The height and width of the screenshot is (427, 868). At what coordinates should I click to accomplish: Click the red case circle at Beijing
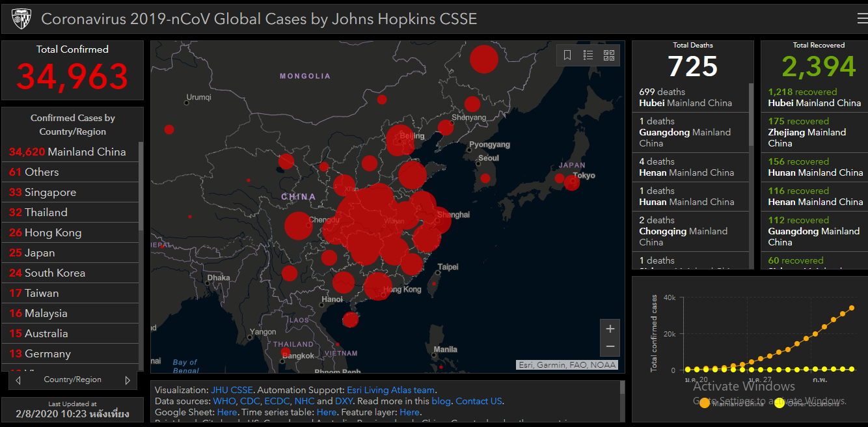point(401,141)
